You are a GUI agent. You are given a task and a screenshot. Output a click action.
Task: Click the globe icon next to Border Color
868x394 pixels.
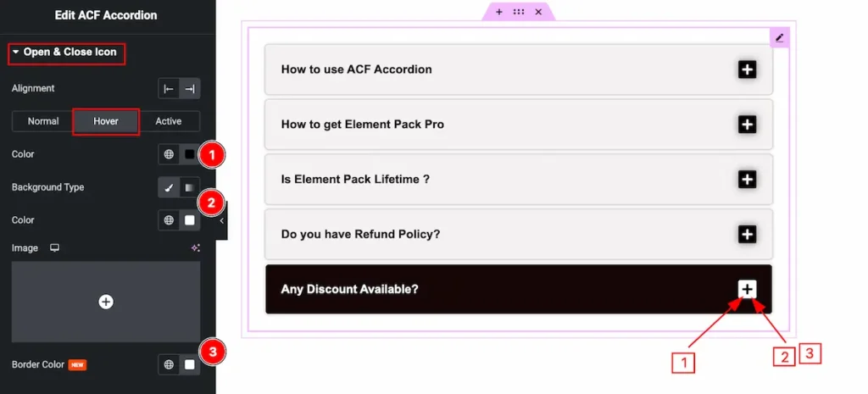point(169,364)
